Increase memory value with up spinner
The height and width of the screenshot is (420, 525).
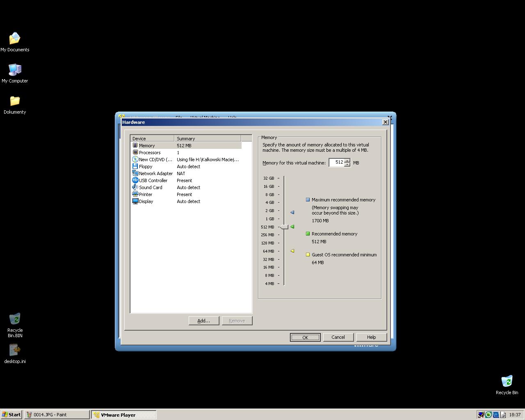(x=347, y=161)
